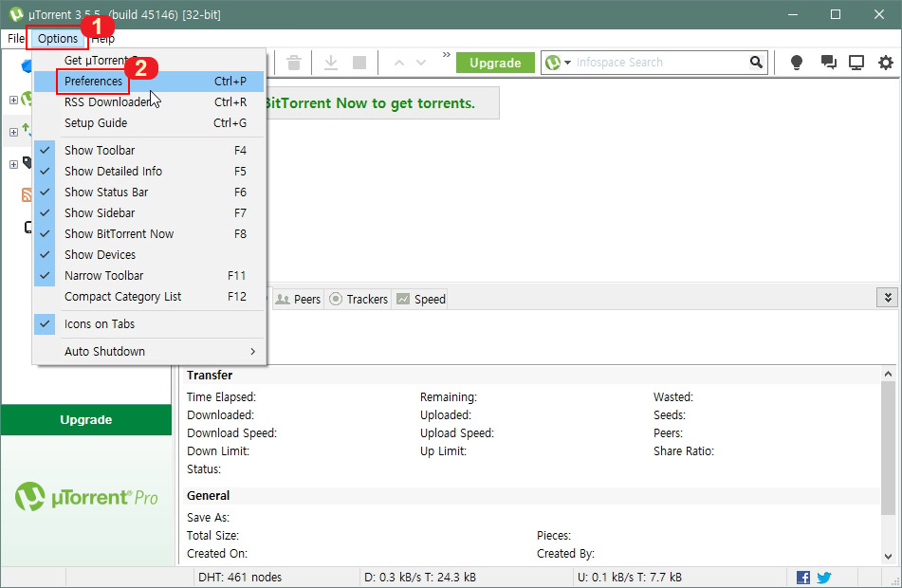Toggle Show Toolbar option
The image size is (902, 588).
point(149,150)
